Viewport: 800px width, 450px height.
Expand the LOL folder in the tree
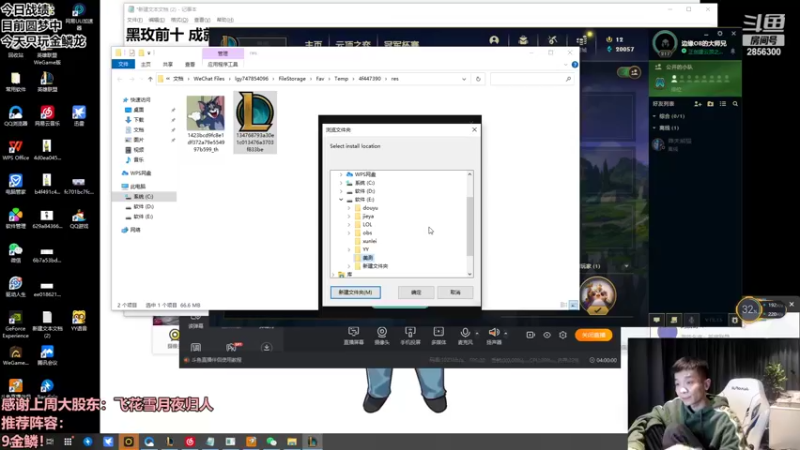(x=349, y=224)
